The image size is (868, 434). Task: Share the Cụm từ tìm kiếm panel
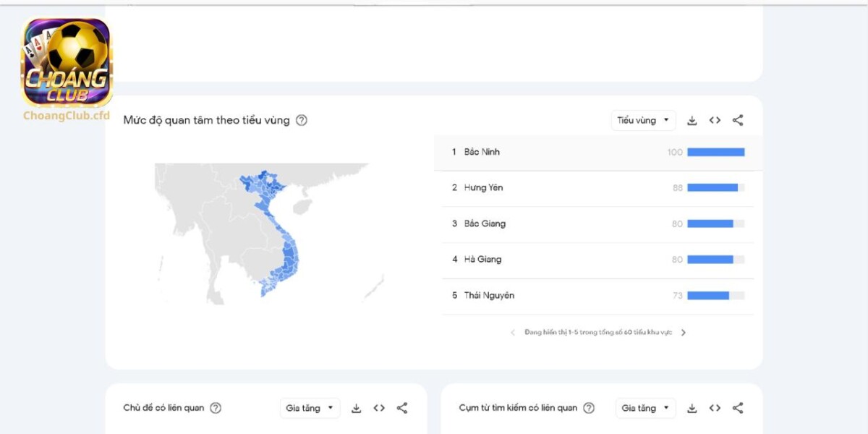(738, 407)
